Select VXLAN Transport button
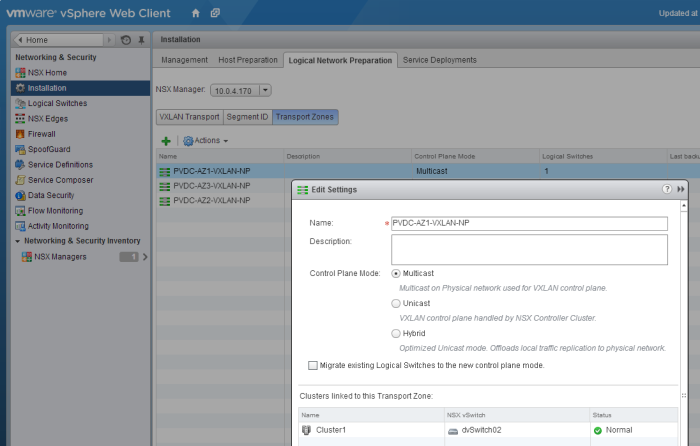700x446 pixels. click(190, 117)
